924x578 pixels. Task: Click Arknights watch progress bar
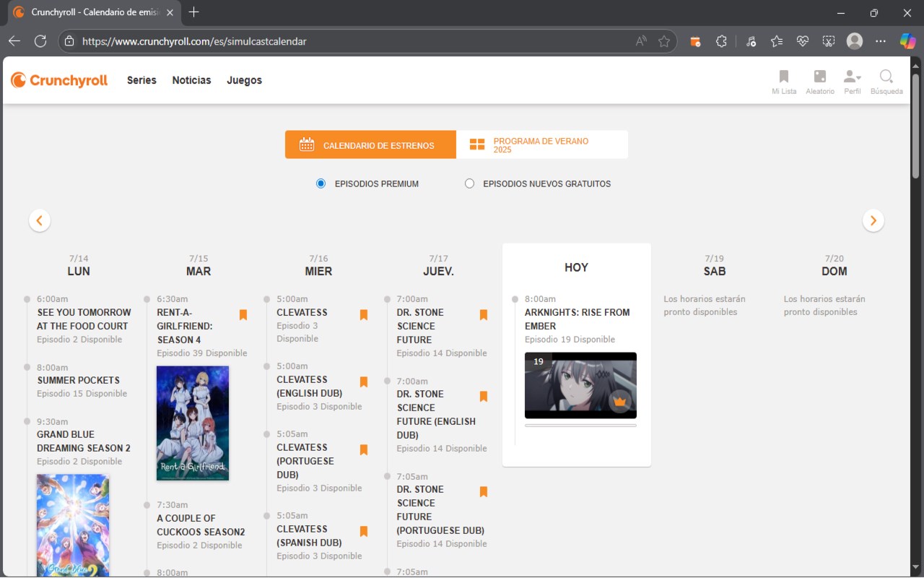[x=580, y=426]
